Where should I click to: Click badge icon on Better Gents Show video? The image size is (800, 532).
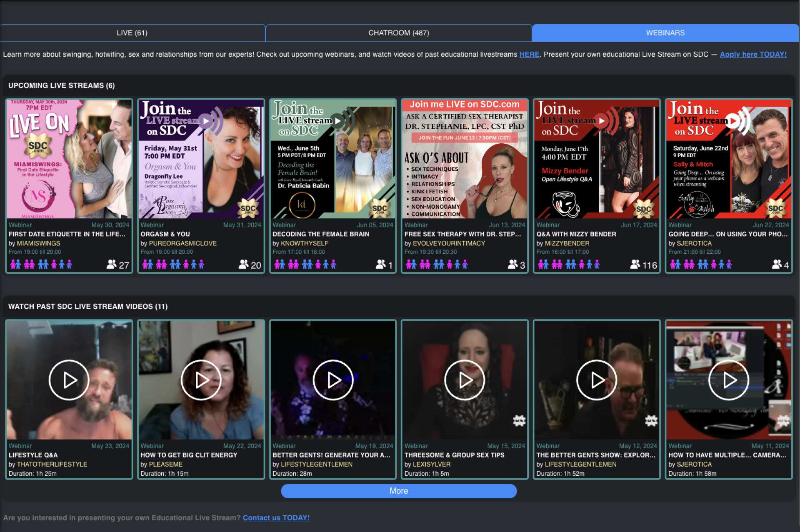pos(651,420)
